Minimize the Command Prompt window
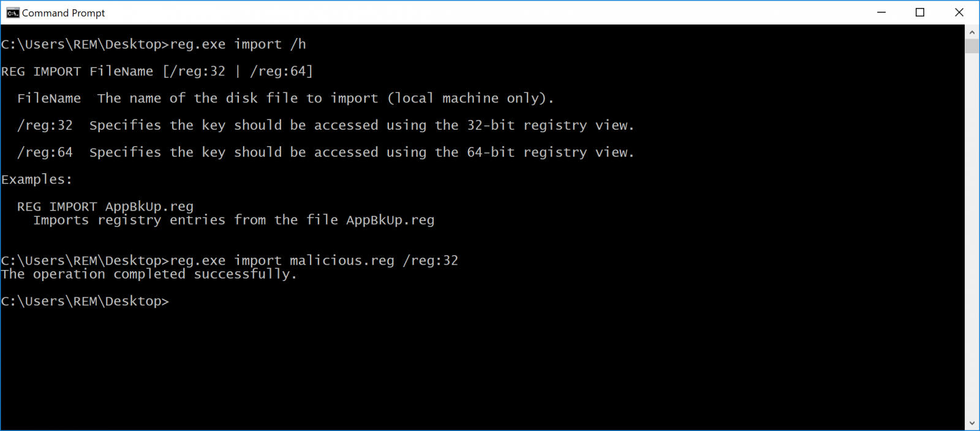The height and width of the screenshot is (431, 980). 881,12
